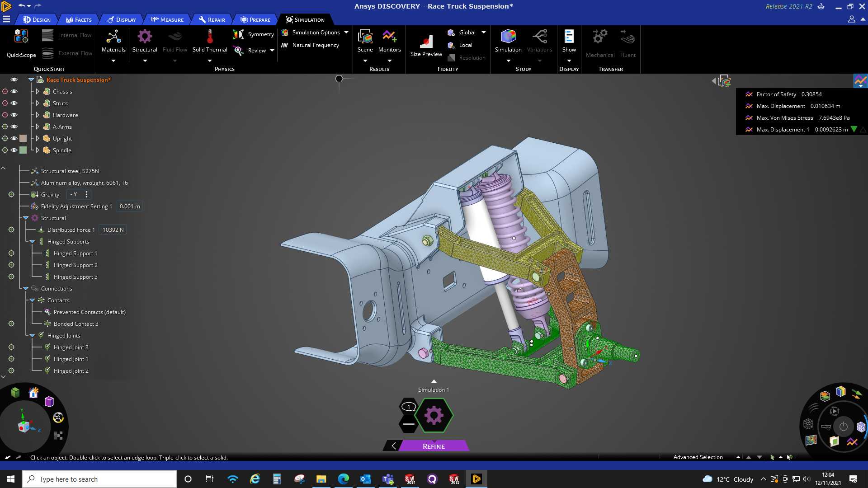Select Global fidelity

tap(462, 33)
